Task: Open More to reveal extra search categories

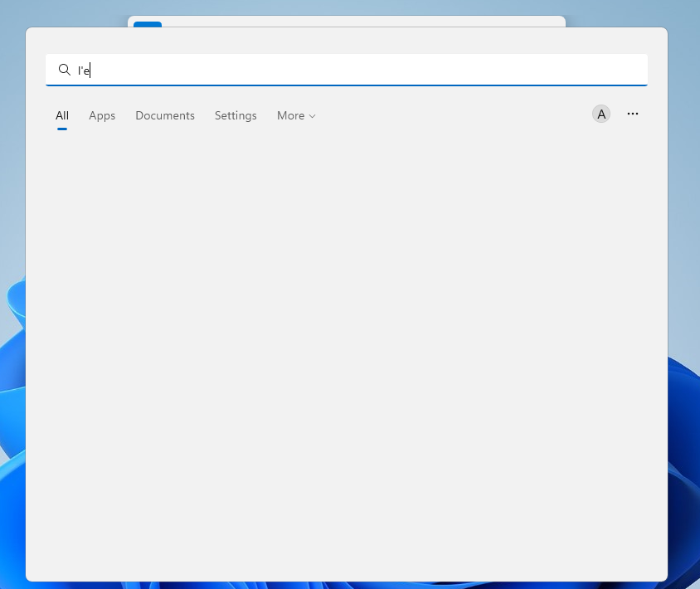Action: tap(295, 115)
